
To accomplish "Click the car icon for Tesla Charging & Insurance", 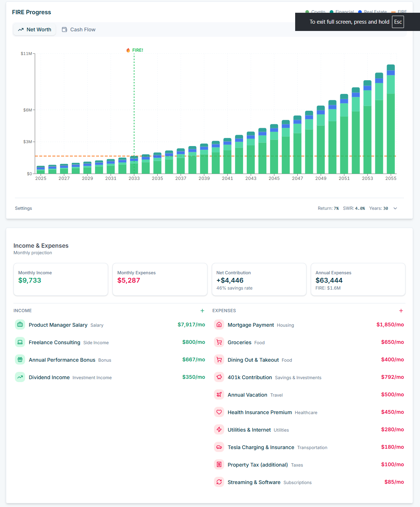I will coord(219,447).
